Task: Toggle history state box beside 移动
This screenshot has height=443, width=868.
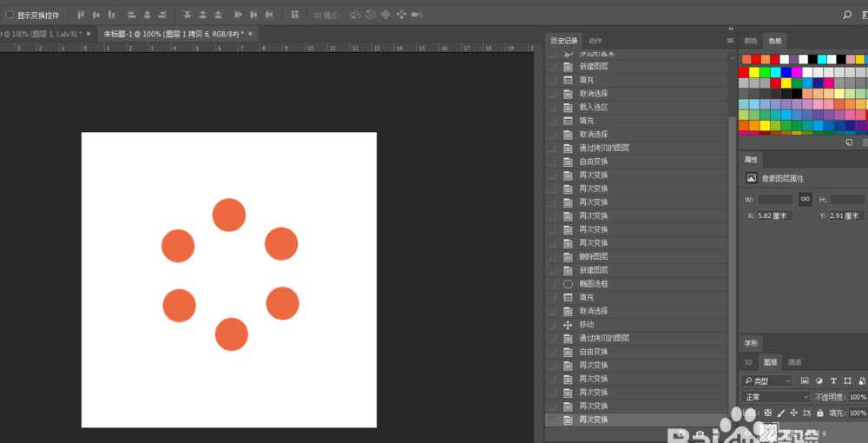Action: pos(552,325)
